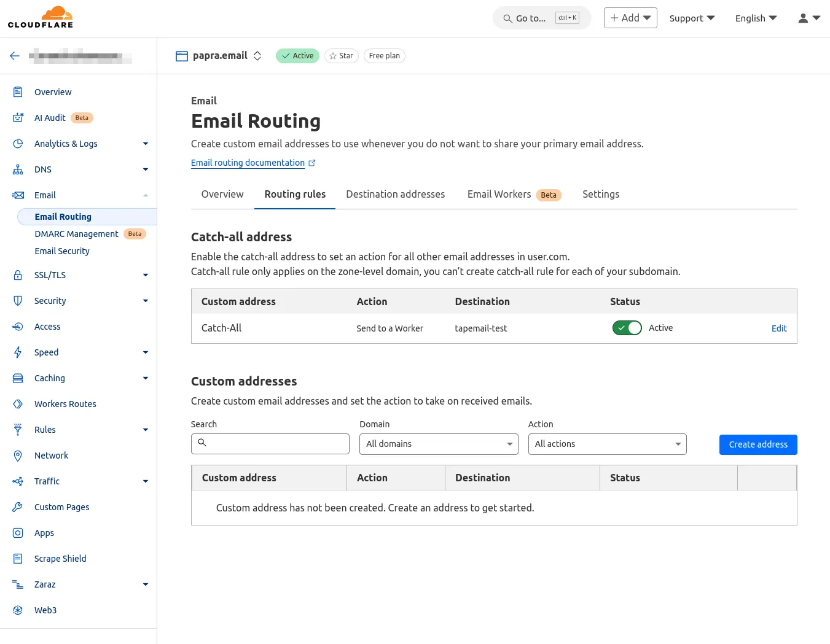Image resolution: width=830 pixels, height=644 pixels.
Task: Click the Web3 sidebar icon
Action: point(18,610)
